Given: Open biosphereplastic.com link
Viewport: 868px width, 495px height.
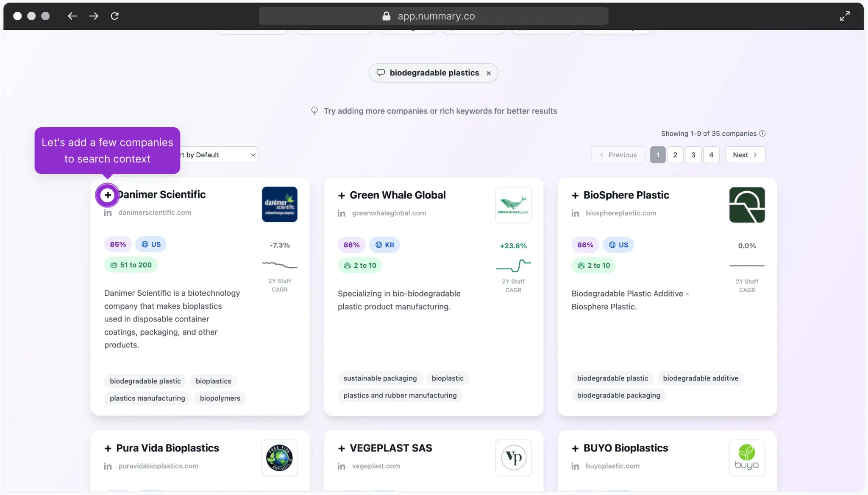Looking at the screenshot, I should pos(621,213).
